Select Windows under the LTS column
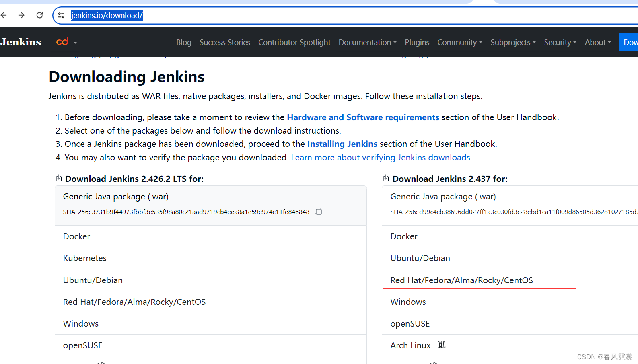The height and width of the screenshot is (364, 638). click(x=211, y=324)
